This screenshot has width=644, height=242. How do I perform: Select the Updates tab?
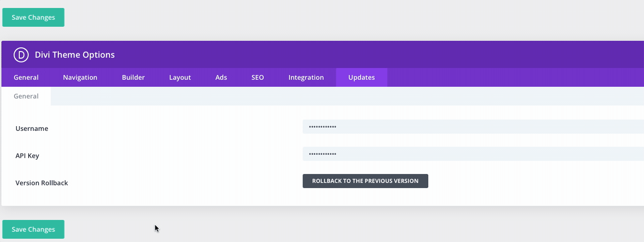pos(361,77)
